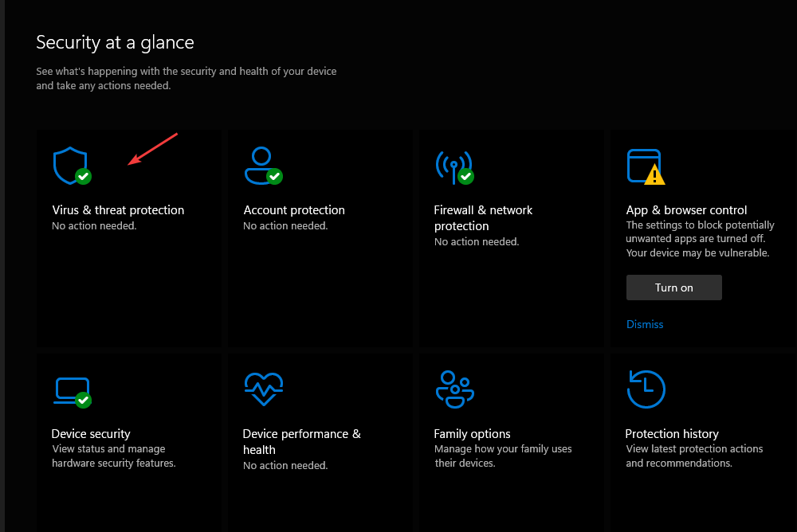Click 'View latest protection actions and recommendations' text
The width and height of the screenshot is (797, 532).
(694, 456)
